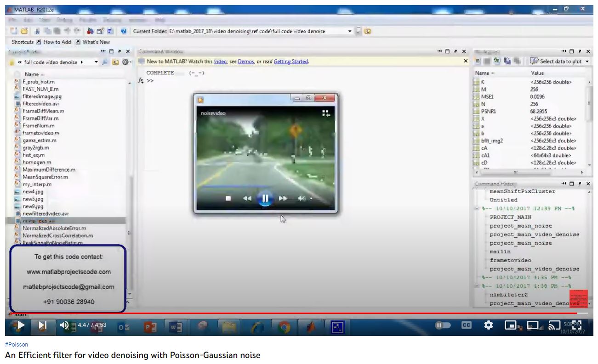The height and width of the screenshot is (364, 598).
Task: Open volume dropdown arrow in media player
Action: (x=311, y=199)
